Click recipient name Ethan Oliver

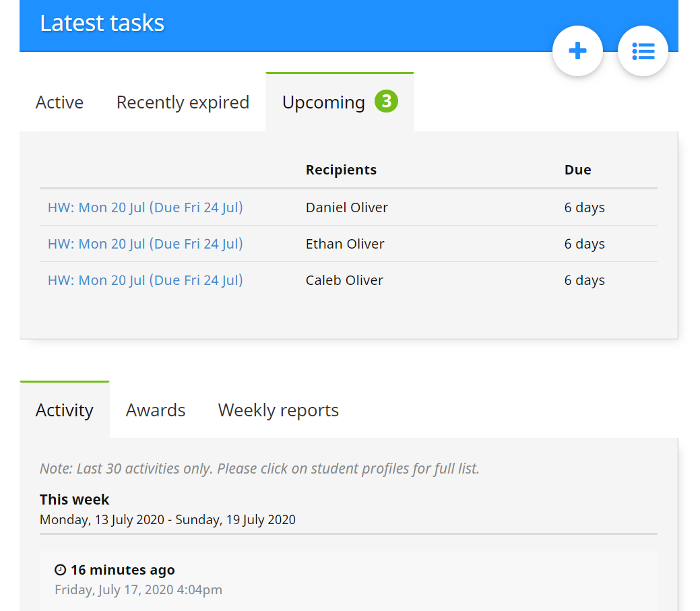(x=345, y=244)
